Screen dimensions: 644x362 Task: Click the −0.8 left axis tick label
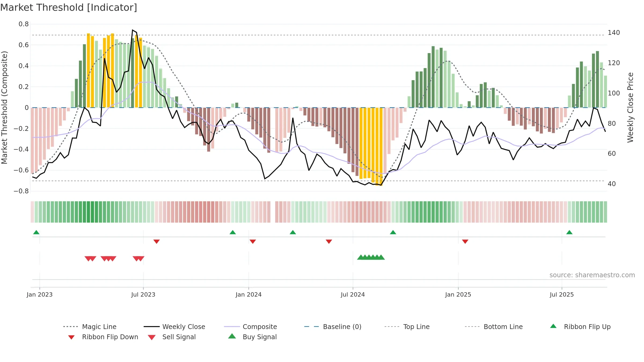[x=21, y=191]
